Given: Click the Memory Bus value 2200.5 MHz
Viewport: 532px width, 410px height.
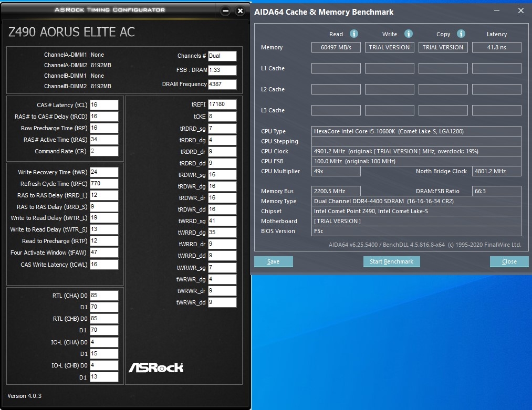Looking at the screenshot, I should tap(336, 191).
